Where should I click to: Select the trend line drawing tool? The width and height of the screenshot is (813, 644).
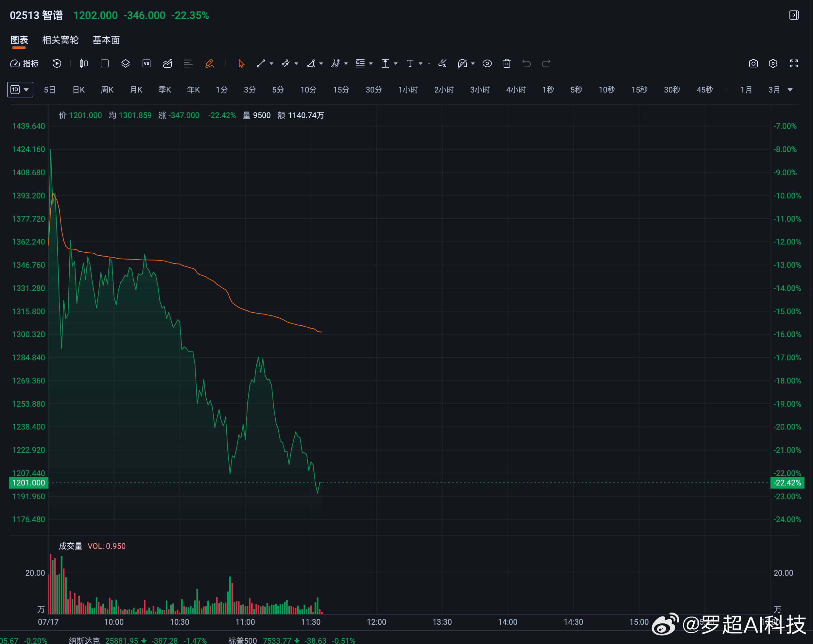[261, 63]
